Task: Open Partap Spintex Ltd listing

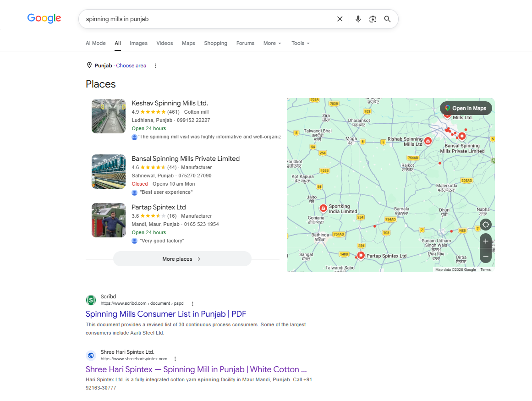Action: 159,207
